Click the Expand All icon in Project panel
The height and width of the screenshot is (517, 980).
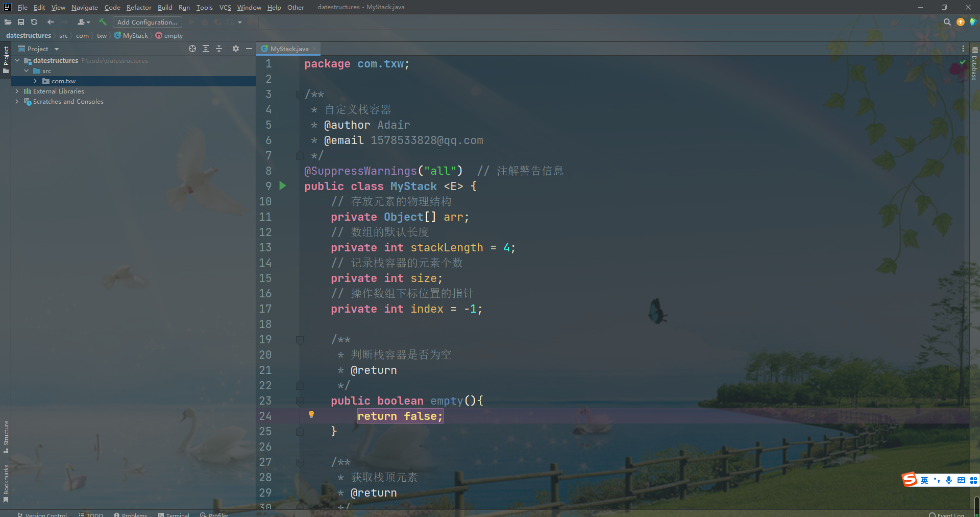206,49
